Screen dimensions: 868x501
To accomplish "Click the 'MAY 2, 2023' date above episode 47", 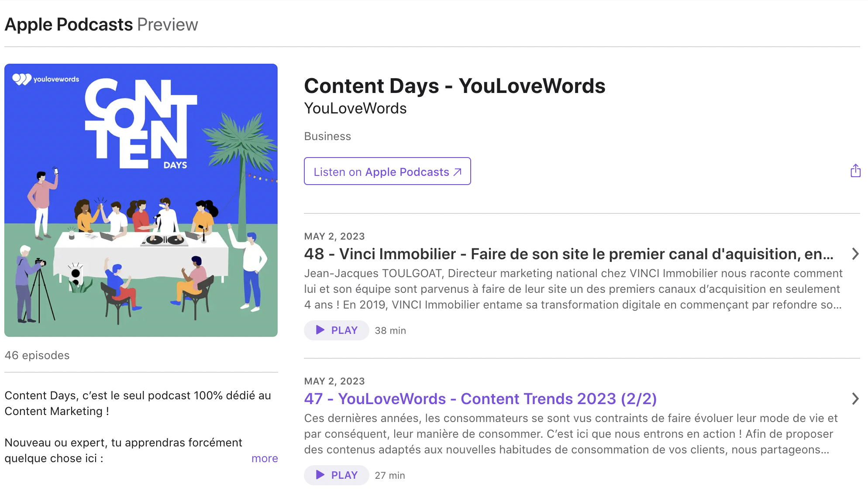I will (334, 381).
